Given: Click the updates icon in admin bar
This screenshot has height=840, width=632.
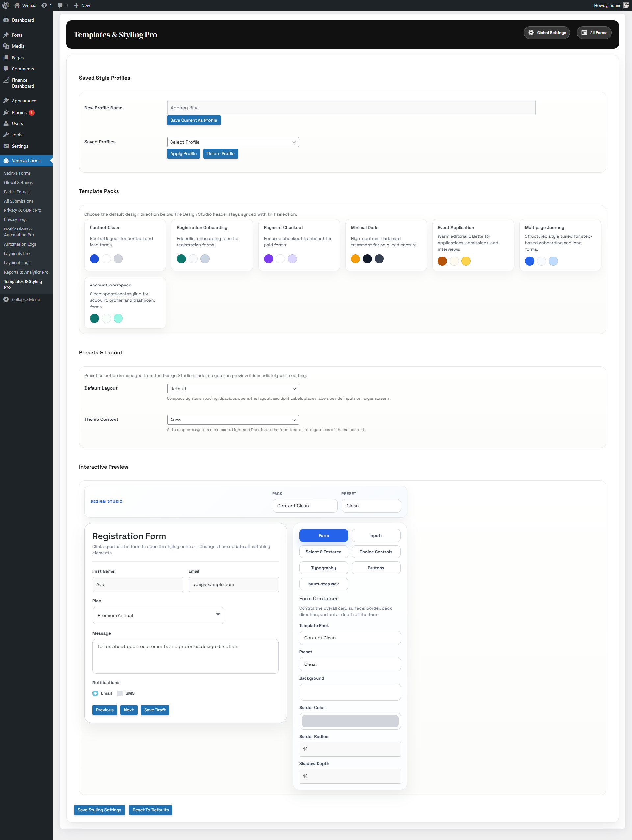Looking at the screenshot, I should coord(44,5).
